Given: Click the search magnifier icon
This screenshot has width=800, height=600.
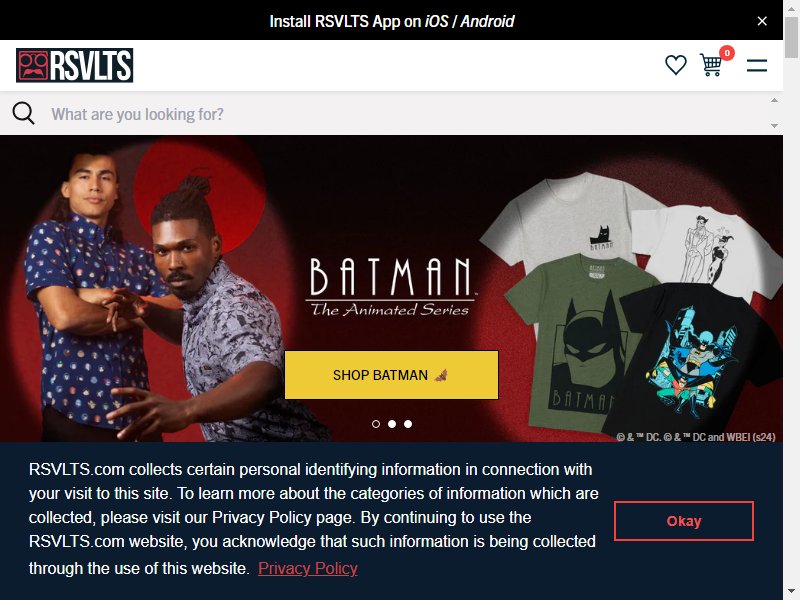Looking at the screenshot, I should [23, 113].
